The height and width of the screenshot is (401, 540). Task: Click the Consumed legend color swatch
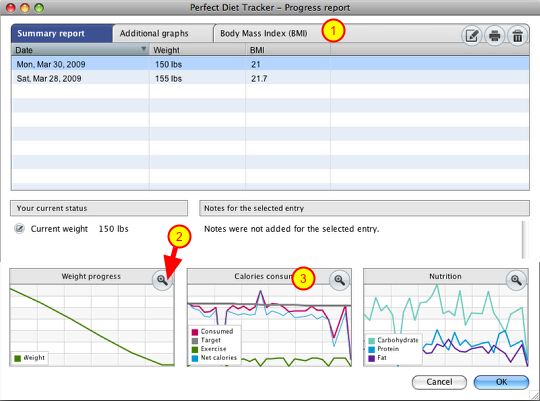click(x=195, y=332)
